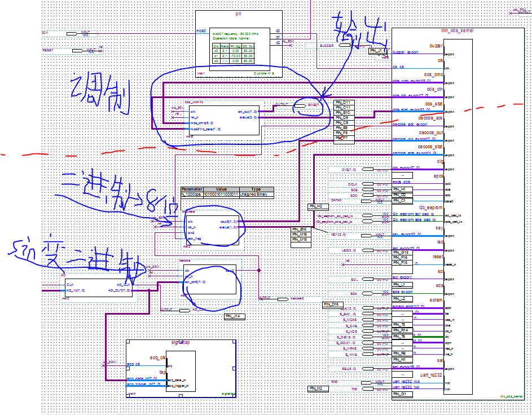Select the PIN_E9 pin assignment cell
Screen dimensions: 532x415
click(344, 128)
